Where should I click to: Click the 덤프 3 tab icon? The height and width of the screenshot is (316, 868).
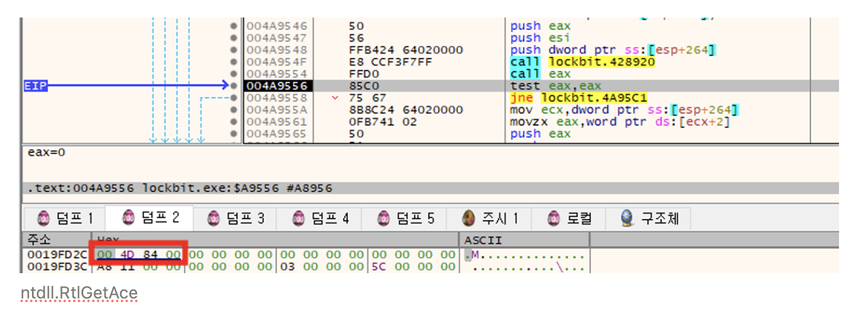click(x=214, y=218)
